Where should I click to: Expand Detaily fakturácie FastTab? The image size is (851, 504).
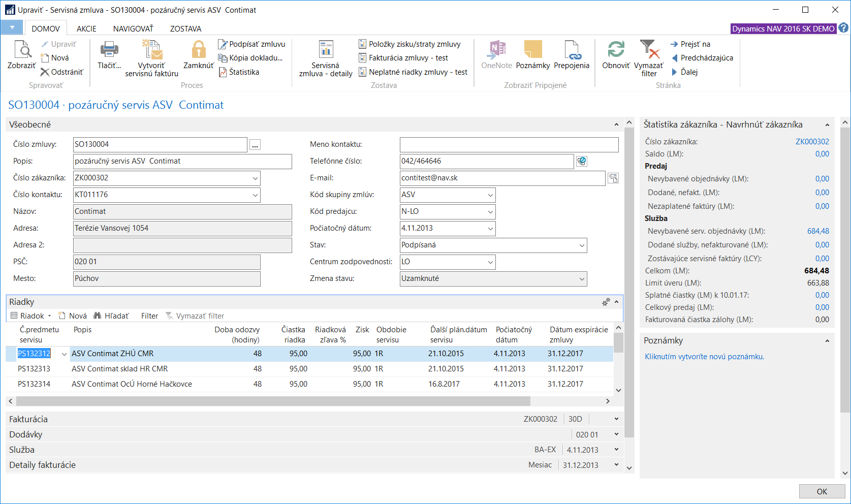point(616,465)
